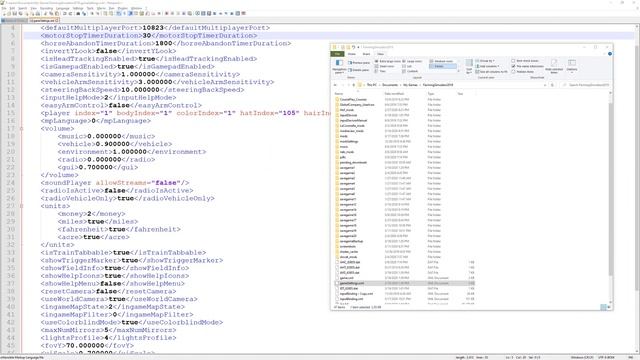
Task: Open the Sort by dropdown in Explorer ribbon
Action: (469, 65)
